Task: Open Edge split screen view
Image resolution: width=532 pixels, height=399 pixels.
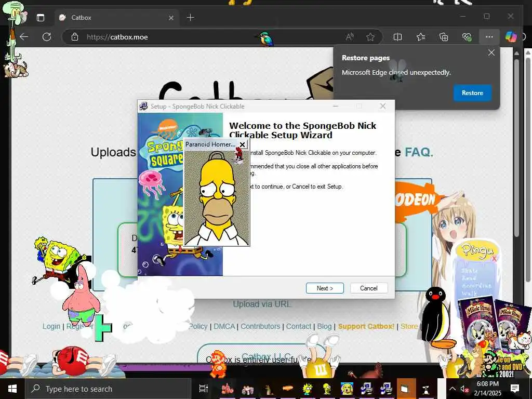Action: (x=397, y=37)
